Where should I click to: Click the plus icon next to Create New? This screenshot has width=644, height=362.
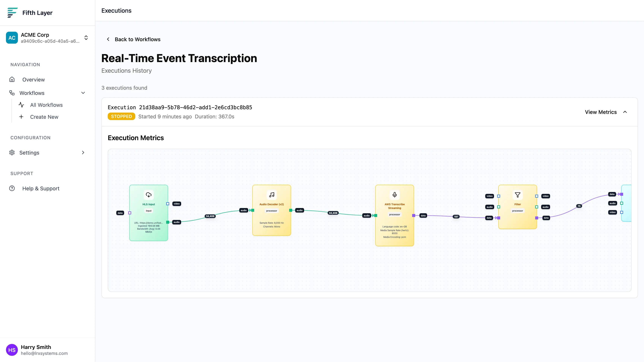pyautogui.click(x=21, y=117)
